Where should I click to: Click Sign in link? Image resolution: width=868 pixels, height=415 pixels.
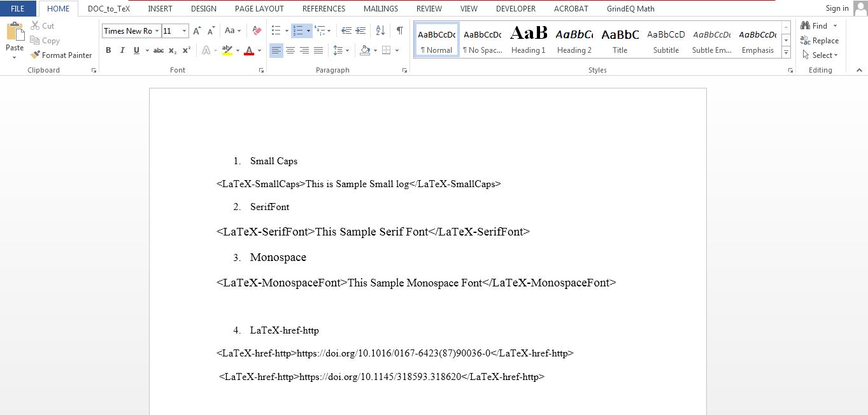pos(837,8)
